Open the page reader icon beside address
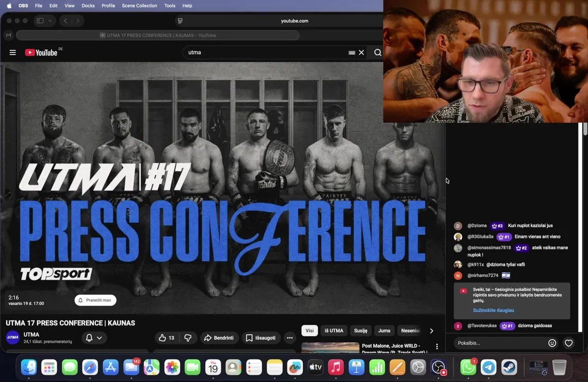Screen dimensions: 588x382 (180, 21)
